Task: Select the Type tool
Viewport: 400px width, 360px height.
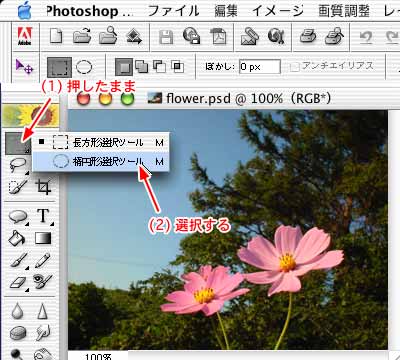Action: pyautogui.click(x=43, y=217)
